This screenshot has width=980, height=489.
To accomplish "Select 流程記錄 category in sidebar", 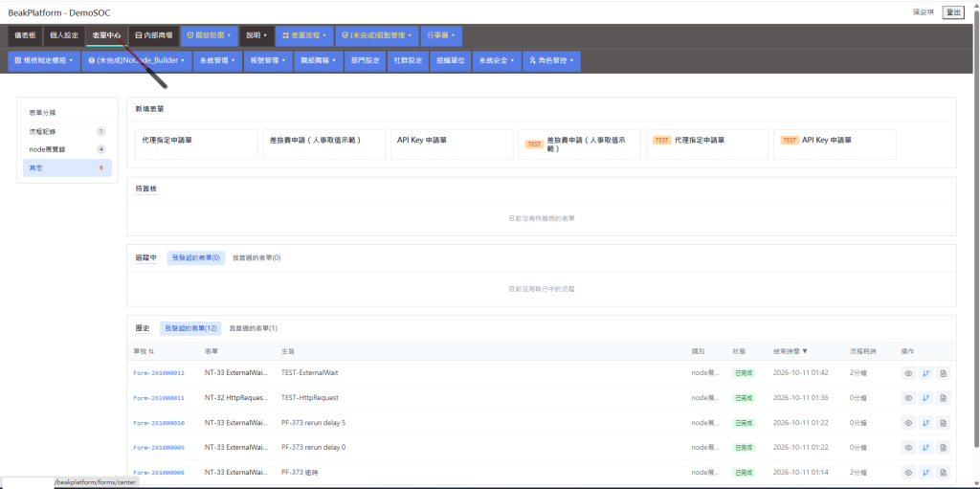I will [x=68, y=132].
